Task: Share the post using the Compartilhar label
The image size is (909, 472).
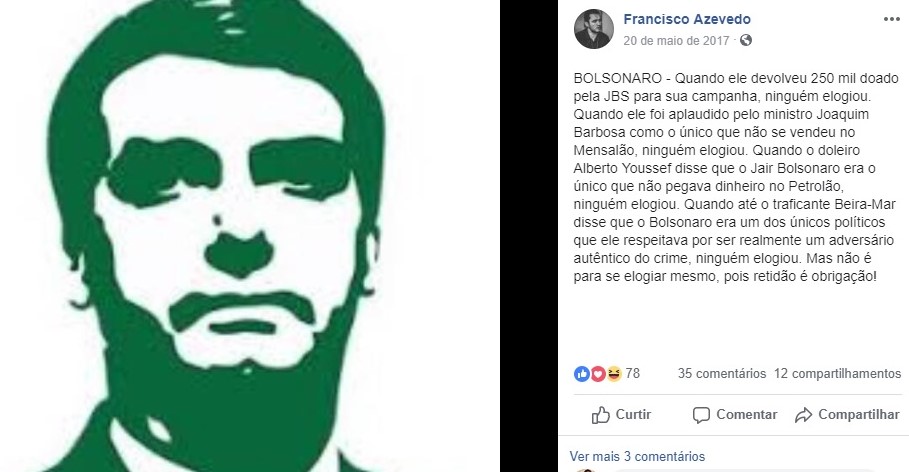Action: [859, 415]
